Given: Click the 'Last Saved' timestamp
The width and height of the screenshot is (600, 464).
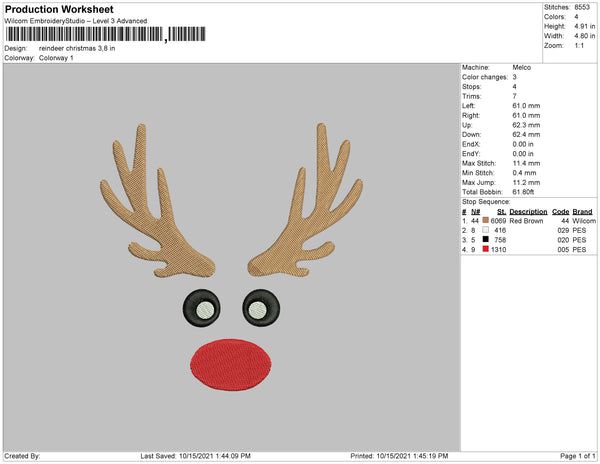Looking at the screenshot, I should click(196, 456).
